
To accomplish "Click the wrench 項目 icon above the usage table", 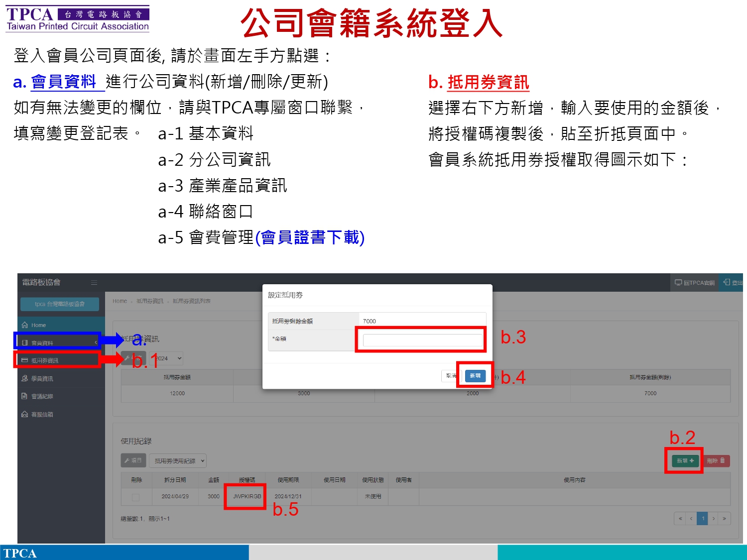I will click(133, 460).
